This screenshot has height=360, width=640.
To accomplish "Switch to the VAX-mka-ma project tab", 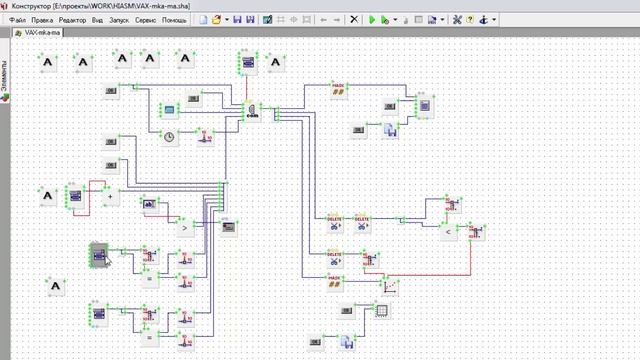I will click(x=38, y=33).
